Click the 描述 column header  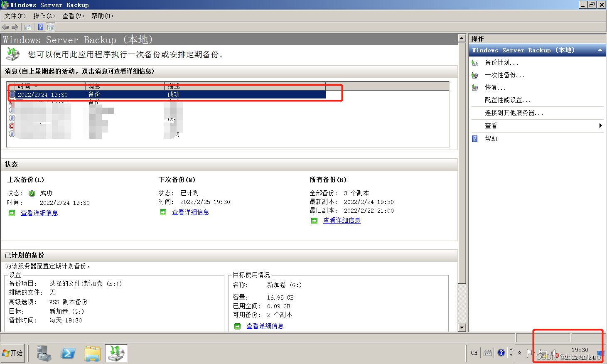click(245, 86)
